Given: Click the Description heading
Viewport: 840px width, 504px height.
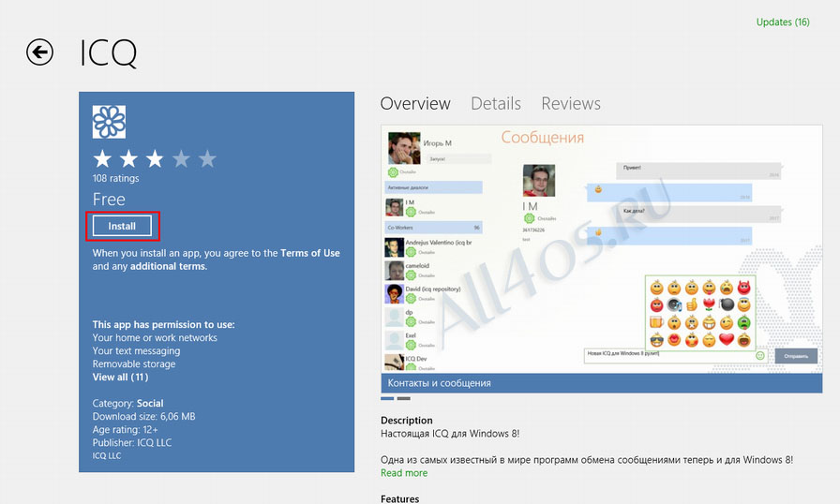Looking at the screenshot, I should pyautogui.click(x=407, y=420).
